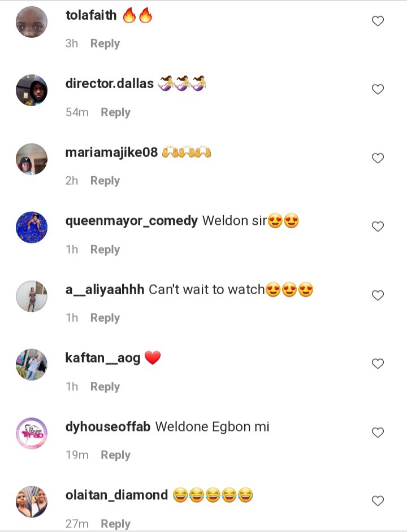View dyhouseoffab's logo profile picture
The height and width of the screenshot is (532, 407).
point(32,433)
